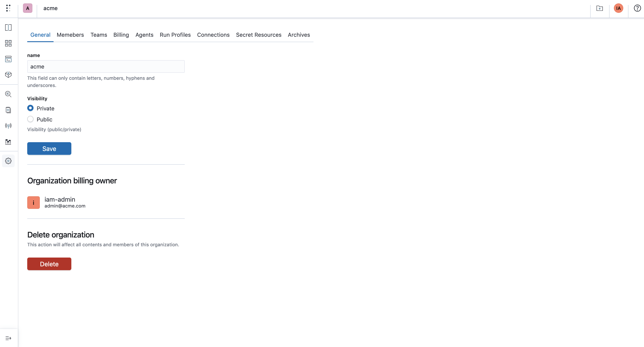This screenshot has height=347, width=644.
Task: Open the broadcast signal sidebar icon
Action: 8,126
